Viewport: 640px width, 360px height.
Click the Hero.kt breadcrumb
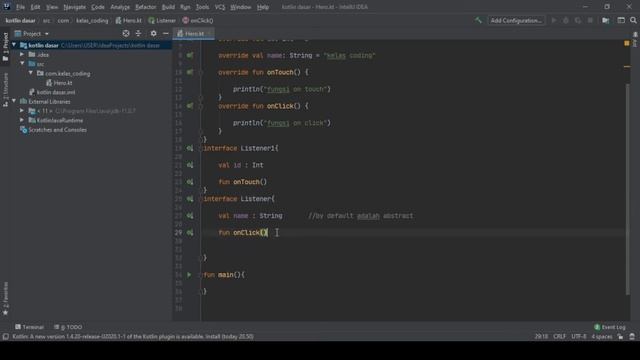point(129,20)
